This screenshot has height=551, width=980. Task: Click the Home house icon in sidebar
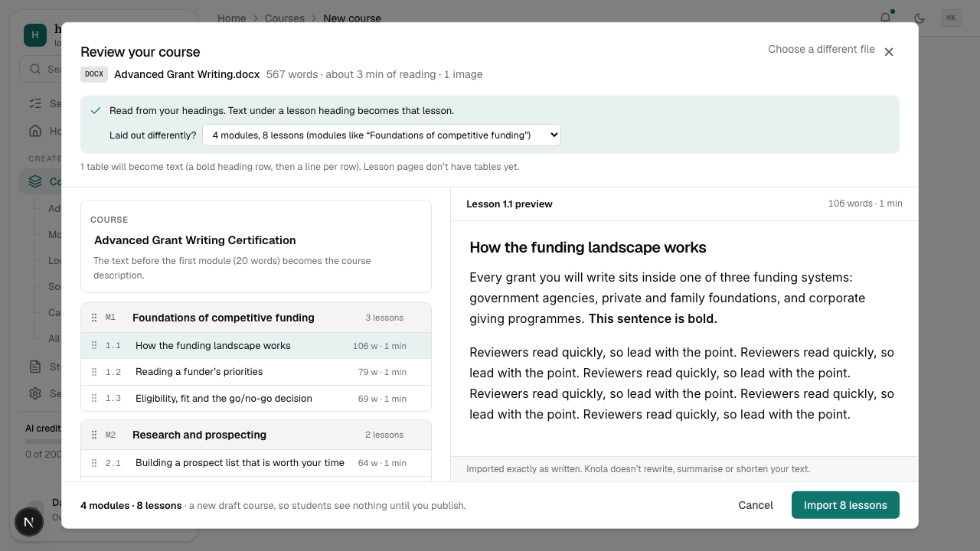tap(35, 131)
